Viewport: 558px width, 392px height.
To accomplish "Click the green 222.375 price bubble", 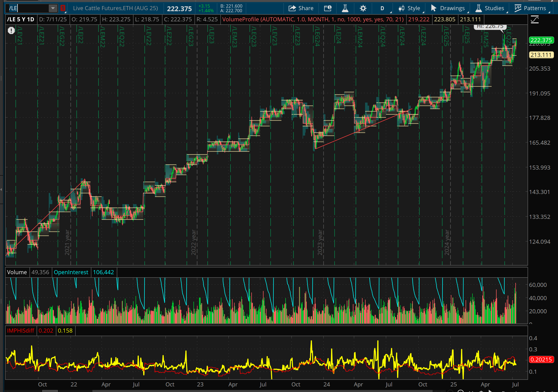I will point(541,40).
